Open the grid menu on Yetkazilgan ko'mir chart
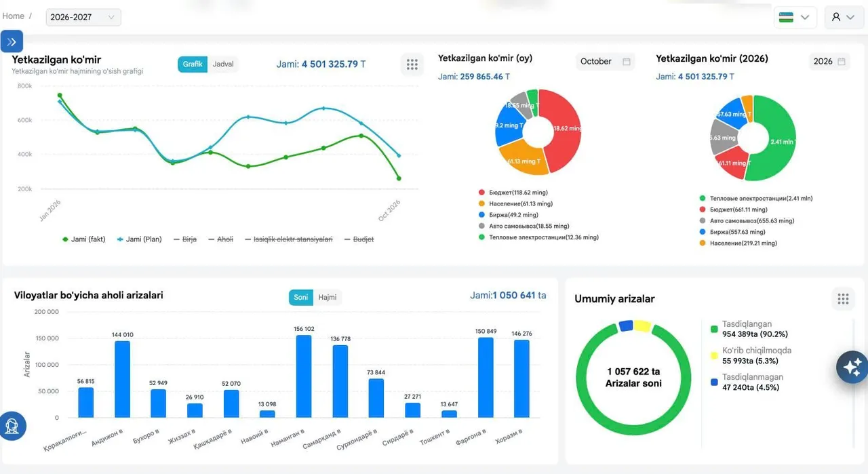The image size is (868, 474). tap(412, 64)
